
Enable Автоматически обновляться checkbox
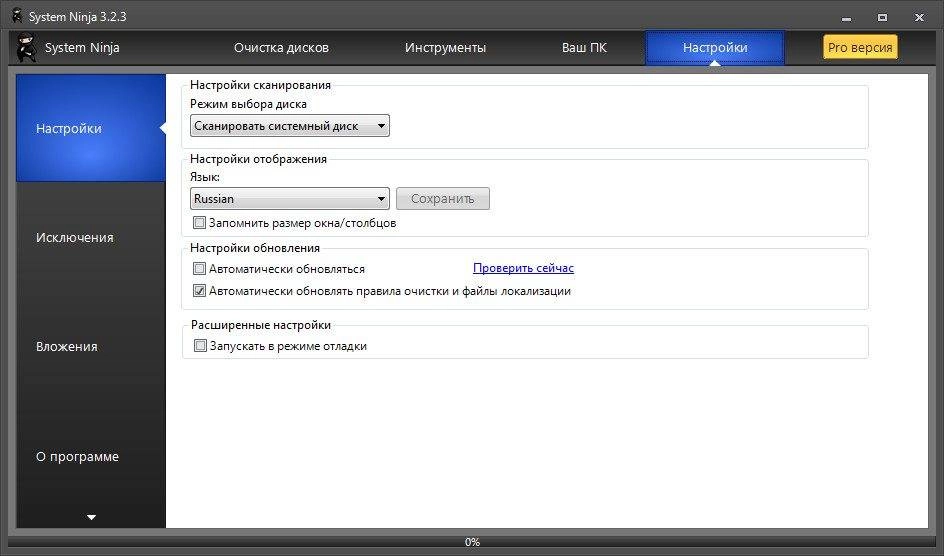point(199,268)
